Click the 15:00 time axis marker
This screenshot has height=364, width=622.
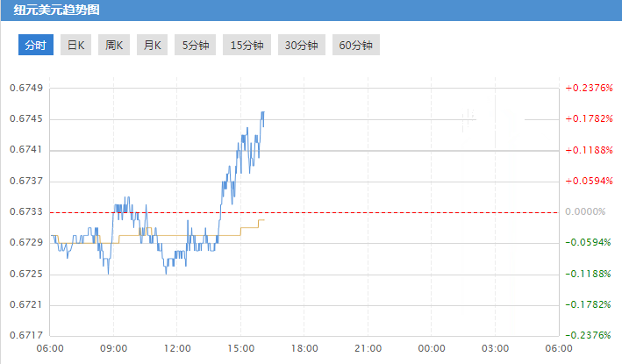[241, 348]
